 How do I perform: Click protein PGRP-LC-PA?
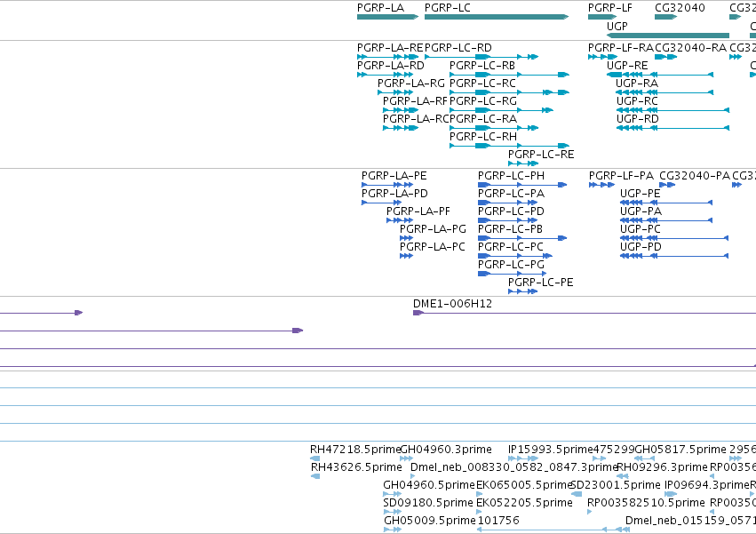[x=511, y=194]
